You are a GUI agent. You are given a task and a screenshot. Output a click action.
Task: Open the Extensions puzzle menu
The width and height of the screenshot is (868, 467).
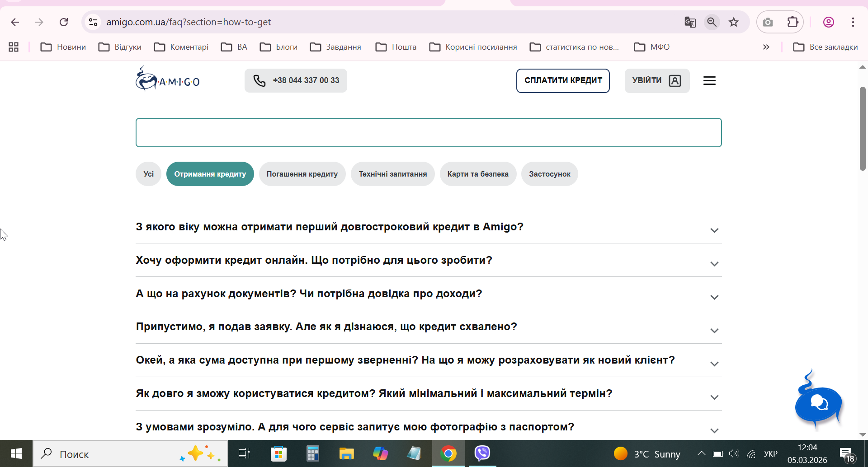(x=793, y=22)
